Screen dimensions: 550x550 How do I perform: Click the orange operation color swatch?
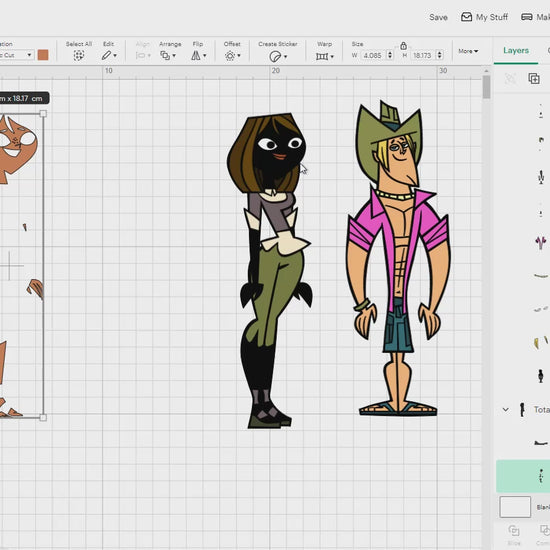[x=43, y=55]
